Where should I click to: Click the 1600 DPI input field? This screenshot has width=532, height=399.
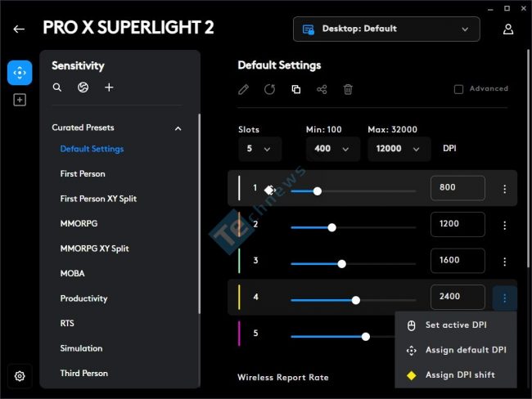tap(458, 260)
